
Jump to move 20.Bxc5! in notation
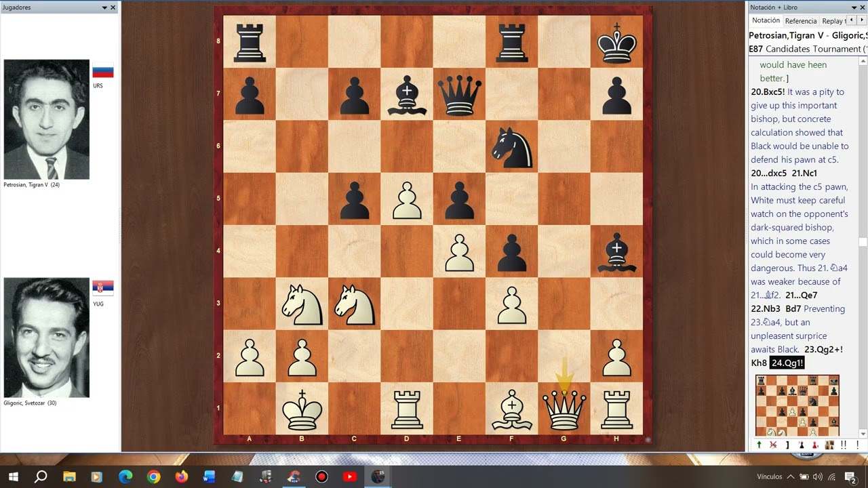(768, 91)
